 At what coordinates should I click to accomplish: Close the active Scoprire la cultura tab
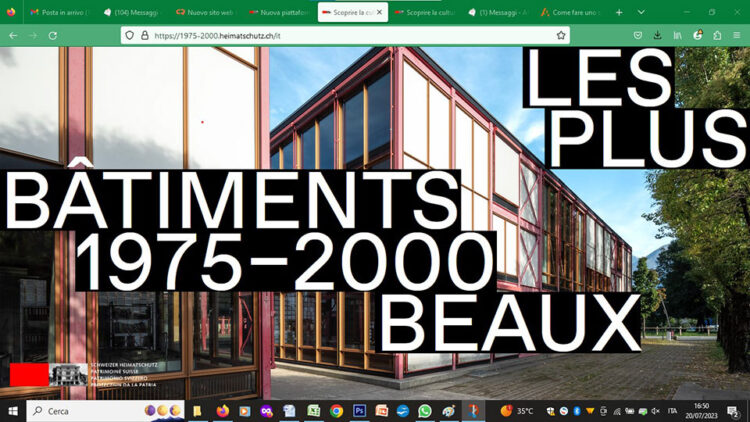pyautogui.click(x=379, y=12)
